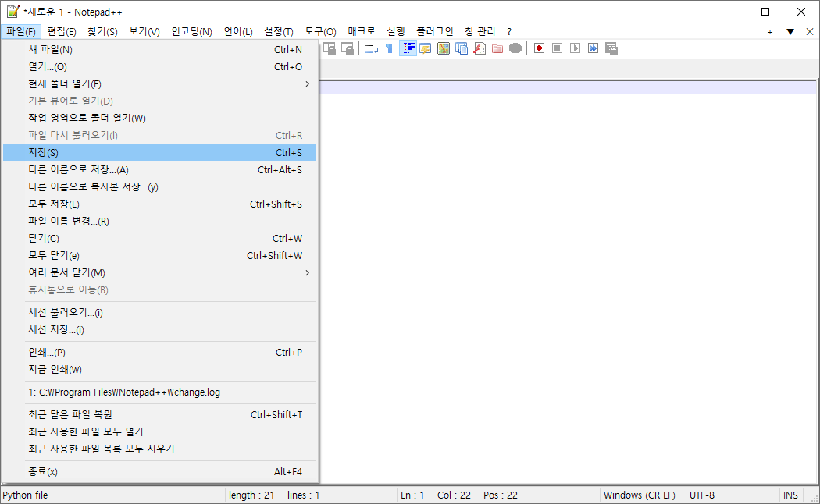Click the plus button at menu bar right
The image size is (820, 504).
(x=770, y=32)
